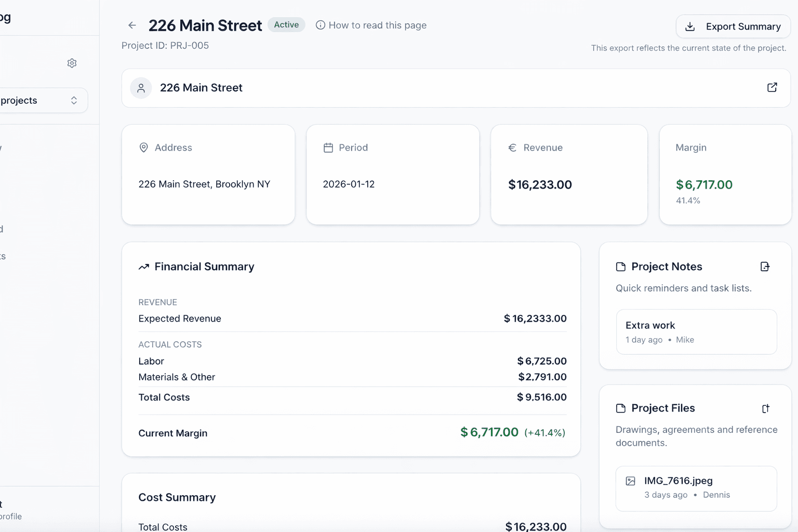Click the location pin icon on the Address card
The image size is (798, 532).
pyautogui.click(x=143, y=147)
